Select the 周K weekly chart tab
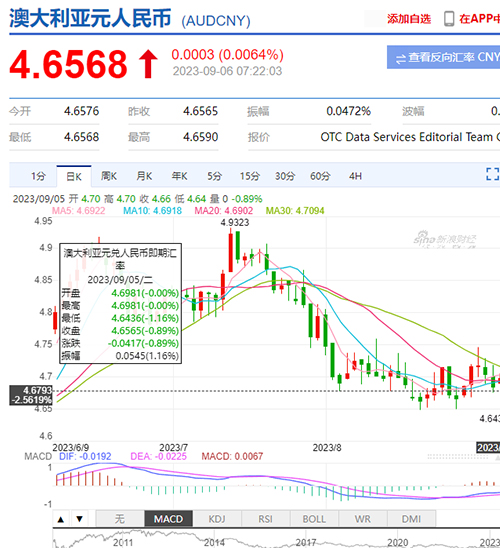Viewport: 500px width, 548px height. point(109,176)
